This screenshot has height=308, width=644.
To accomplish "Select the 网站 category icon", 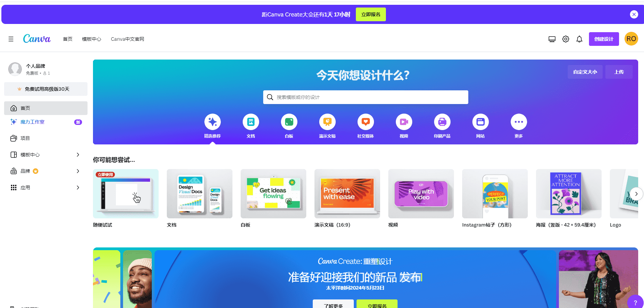I will 481,122.
